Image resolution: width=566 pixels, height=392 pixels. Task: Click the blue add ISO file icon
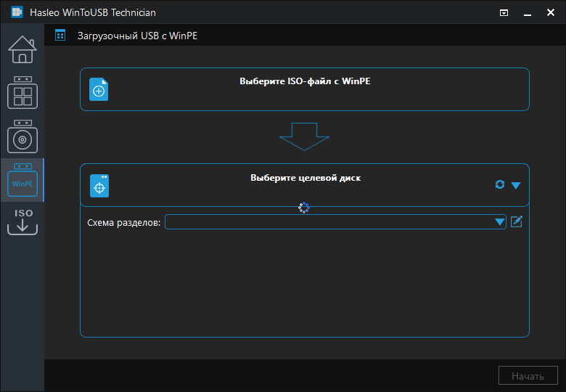pos(99,90)
